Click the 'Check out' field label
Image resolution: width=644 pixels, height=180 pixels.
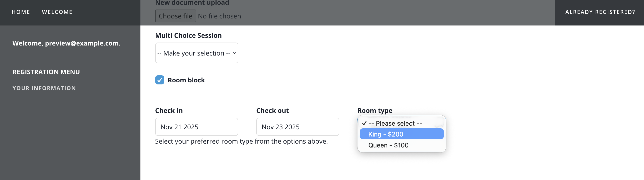[272, 110]
